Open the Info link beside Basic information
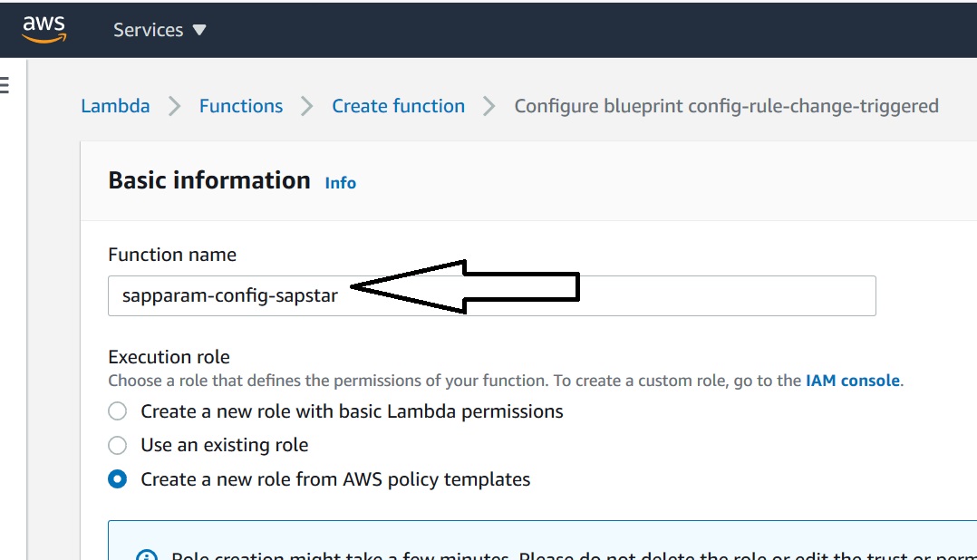Viewport: 977px width, 560px height. point(340,182)
